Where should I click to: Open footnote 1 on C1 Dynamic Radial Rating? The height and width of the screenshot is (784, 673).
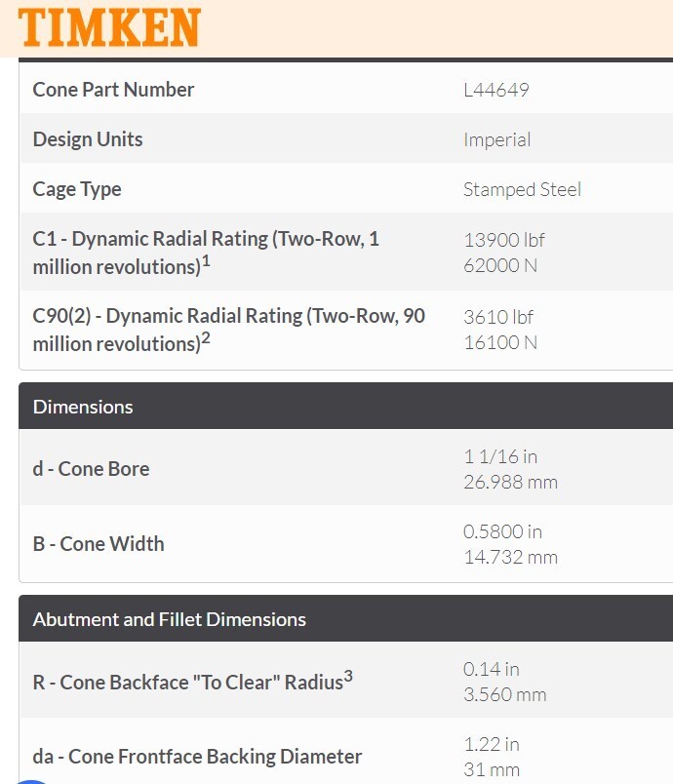coord(206,261)
